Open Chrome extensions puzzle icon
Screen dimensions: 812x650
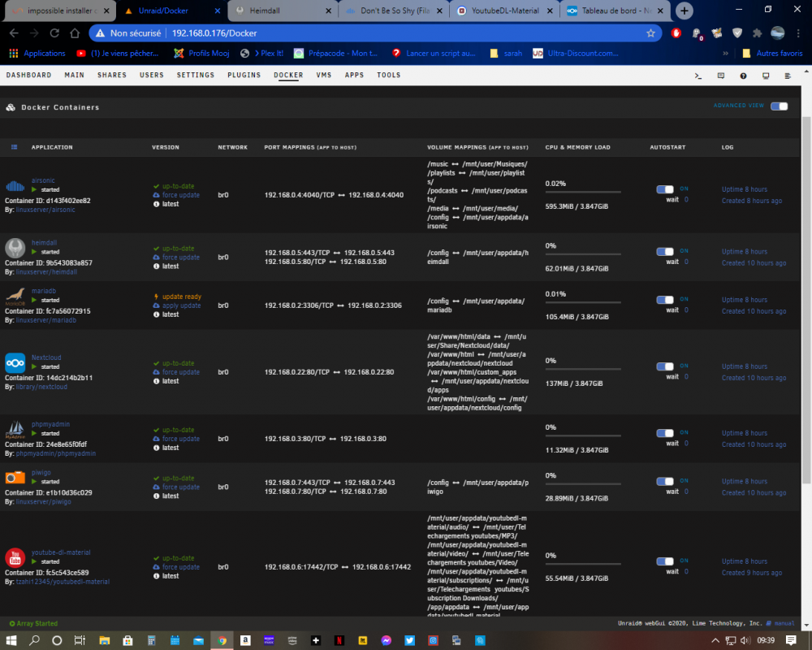click(x=757, y=33)
